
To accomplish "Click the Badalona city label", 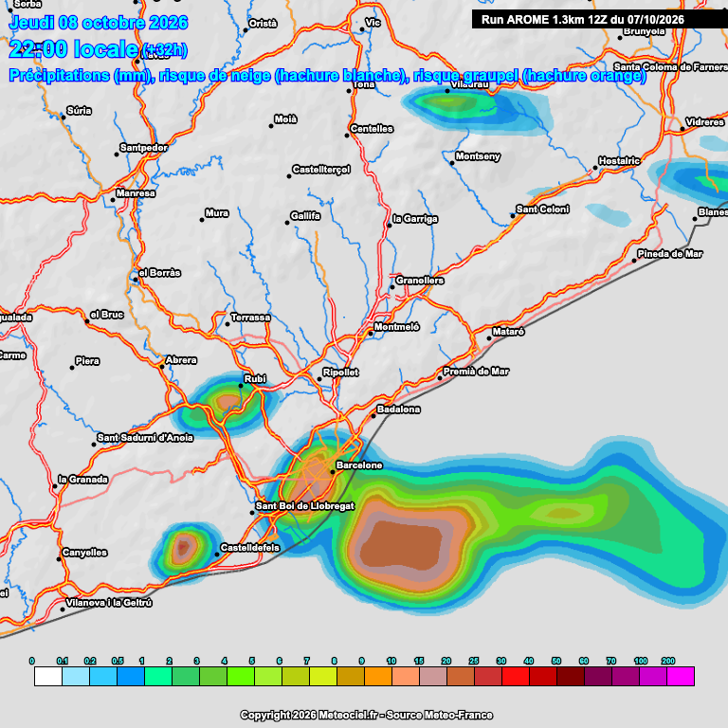I will [398, 409].
